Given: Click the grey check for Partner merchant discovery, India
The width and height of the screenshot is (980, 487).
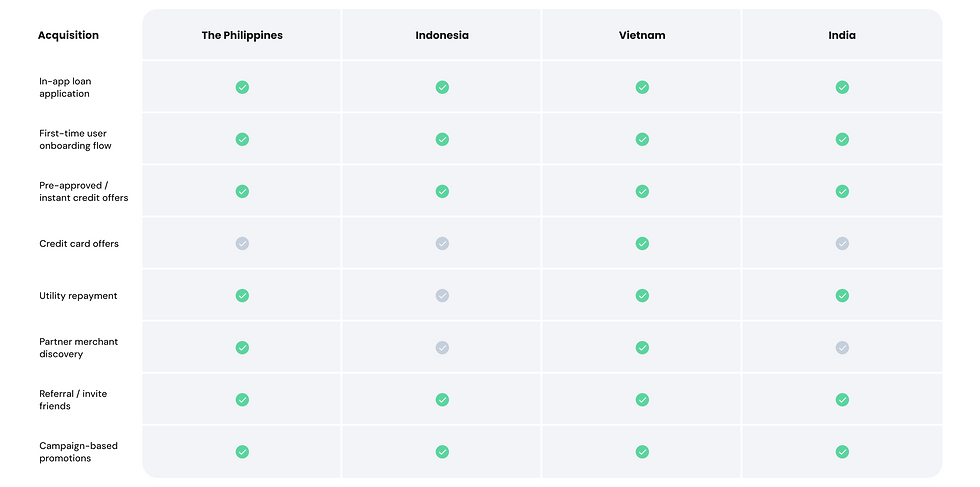Looking at the screenshot, I should point(842,347).
